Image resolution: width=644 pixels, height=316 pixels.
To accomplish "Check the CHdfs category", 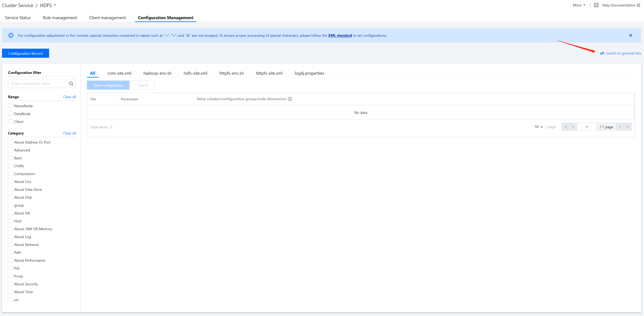I will click(x=11, y=166).
